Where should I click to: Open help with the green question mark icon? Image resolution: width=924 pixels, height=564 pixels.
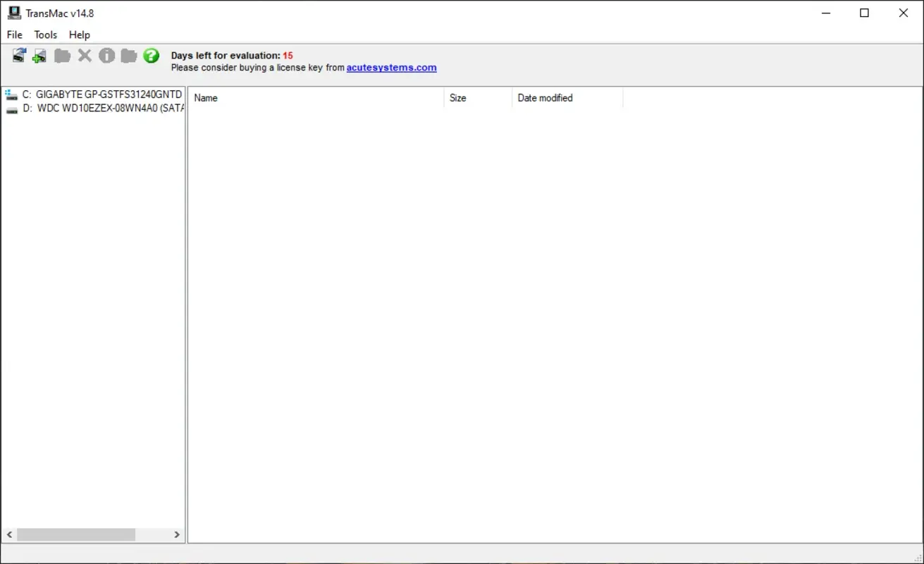pos(151,55)
